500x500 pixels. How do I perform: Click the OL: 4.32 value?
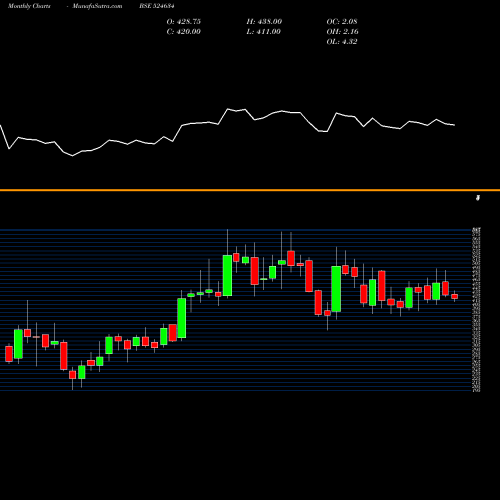342,42
